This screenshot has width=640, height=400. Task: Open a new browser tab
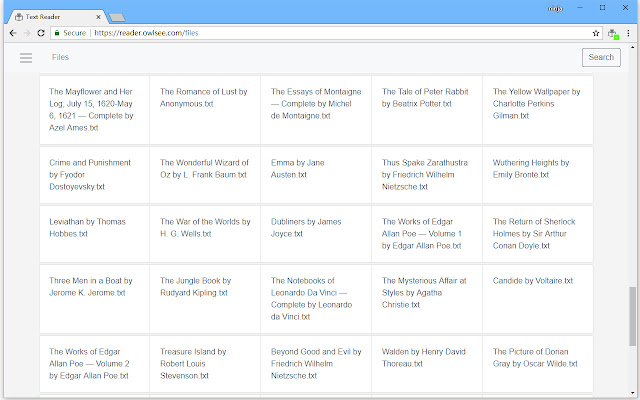[117, 16]
